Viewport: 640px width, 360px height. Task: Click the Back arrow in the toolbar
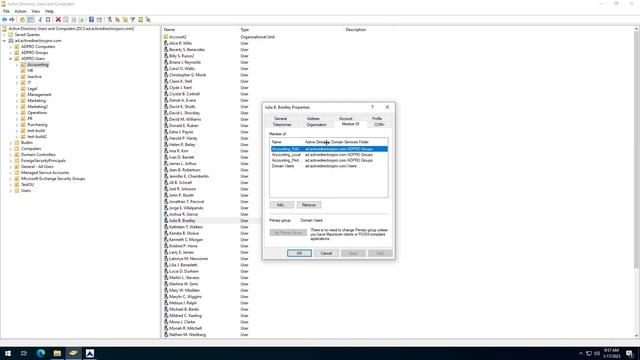[4, 20]
